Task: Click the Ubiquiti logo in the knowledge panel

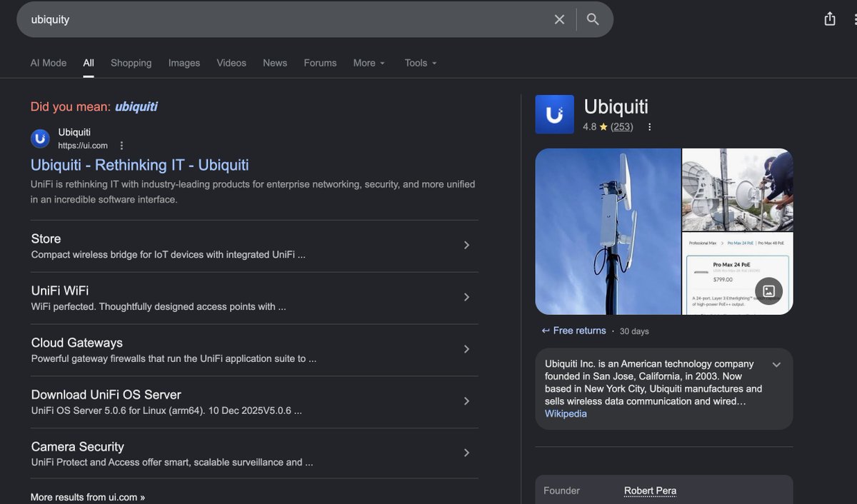Action: pos(554,114)
